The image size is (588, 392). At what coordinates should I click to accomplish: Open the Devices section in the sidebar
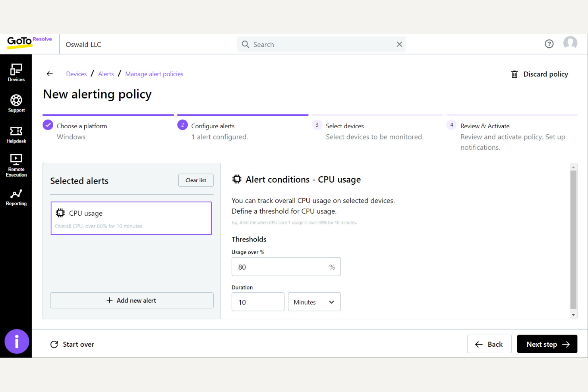pos(16,72)
